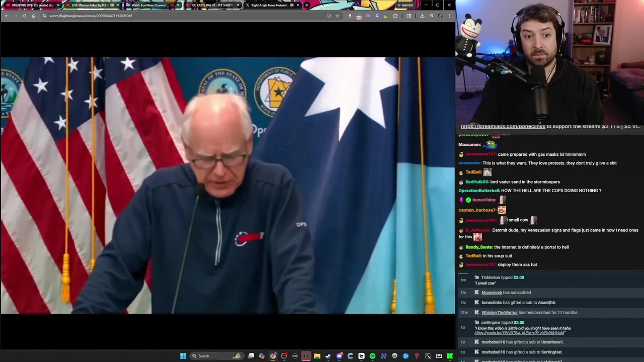The height and width of the screenshot is (362, 644).
Task: Open the streamlabs.com/boneclinks link
Action: [503, 127]
